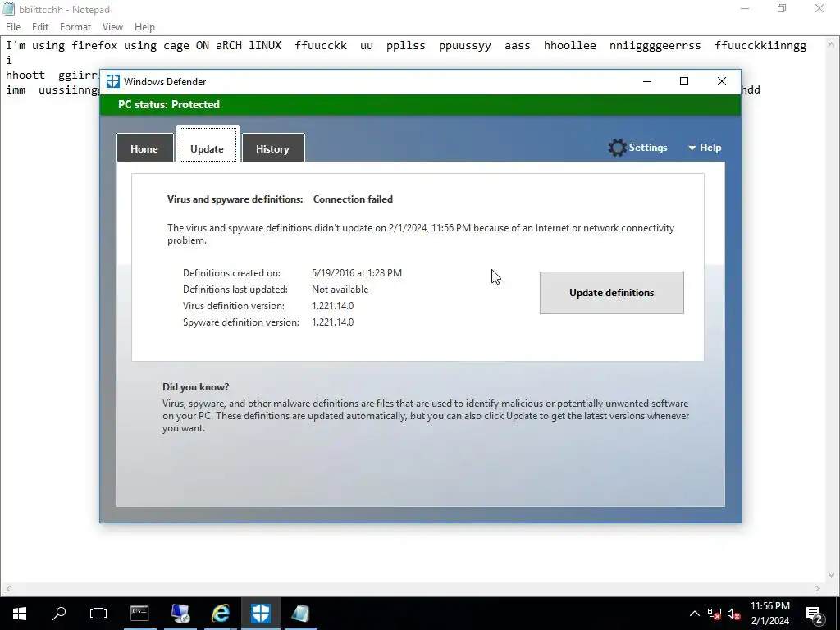Open Notepad File menu
Viewport: 840px width, 630px height.
(x=13, y=27)
